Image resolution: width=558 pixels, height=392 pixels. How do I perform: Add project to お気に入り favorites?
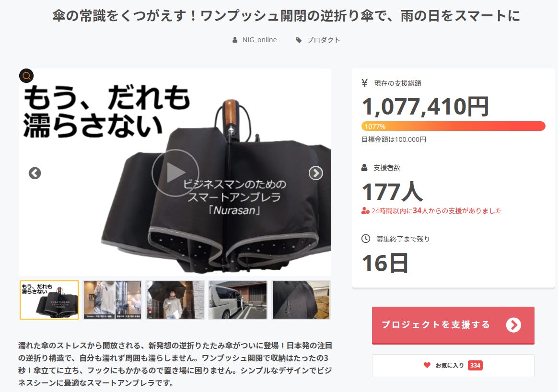[453, 365]
